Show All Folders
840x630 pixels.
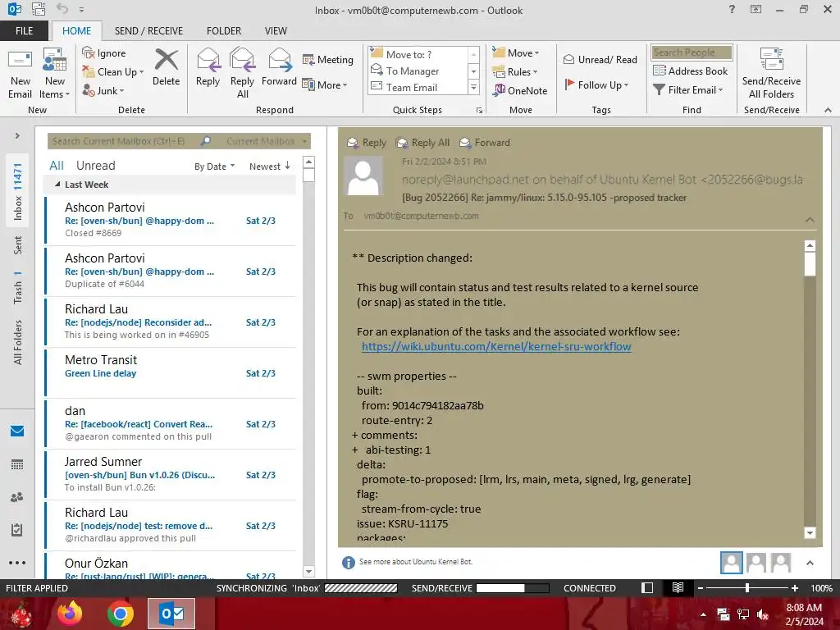coord(18,342)
